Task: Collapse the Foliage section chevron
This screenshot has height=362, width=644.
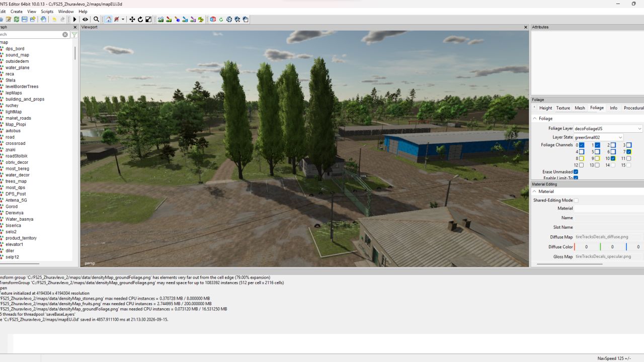Action: click(x=535, y=119)
